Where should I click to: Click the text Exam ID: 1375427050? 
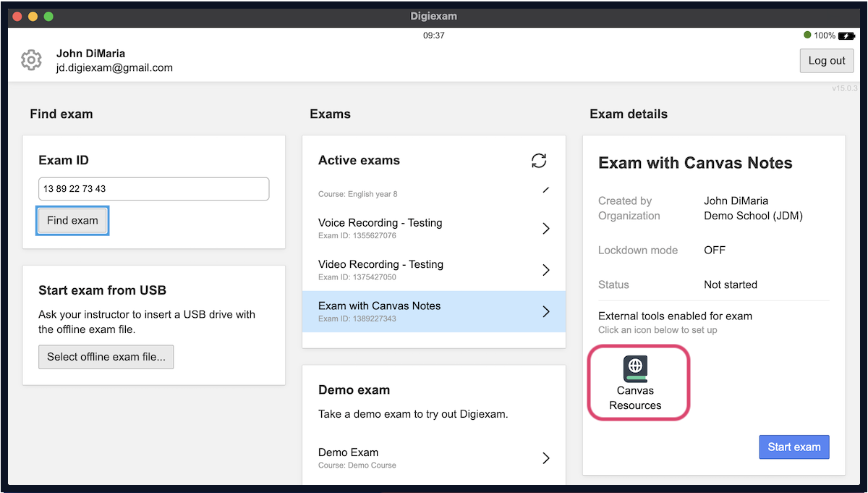pos(357,277)
